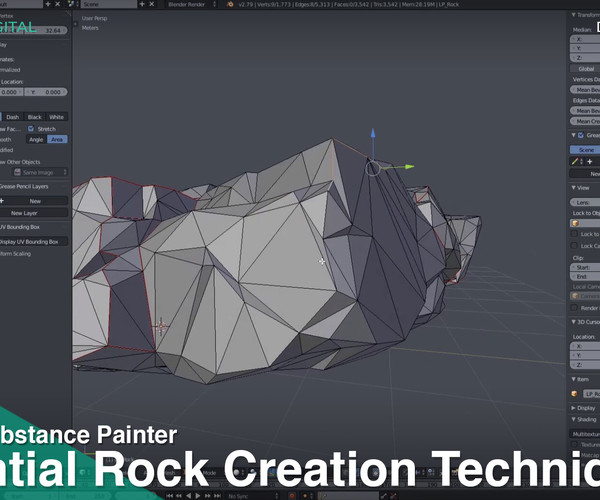The height and width of the screenshot is (500, 600).
Task: Collapse the View panel
Action: pyautogui.click(x=574, y=188)
